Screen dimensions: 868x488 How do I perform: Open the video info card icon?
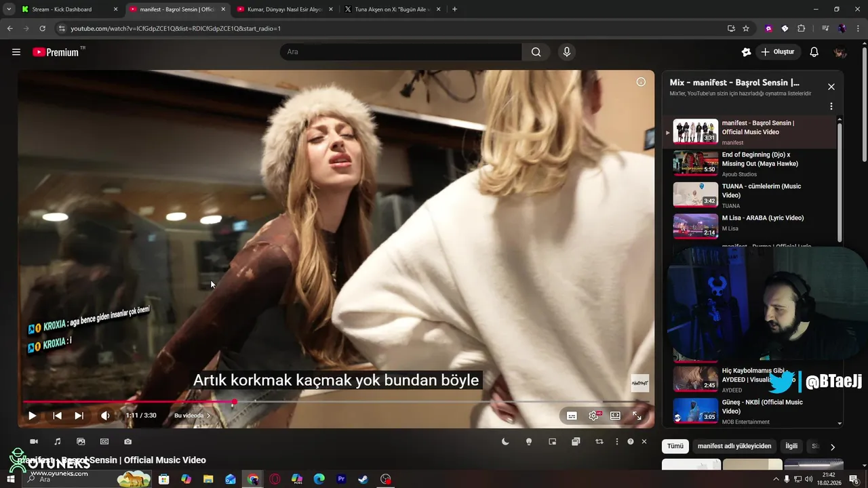pos(641,82)
